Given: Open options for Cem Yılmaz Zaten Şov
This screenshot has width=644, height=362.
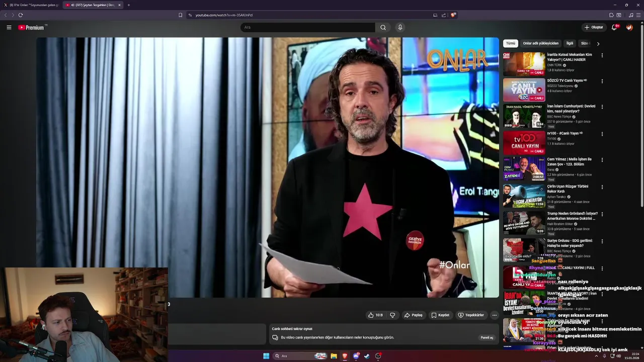Looking at the screenshot, I should (602, 160).
